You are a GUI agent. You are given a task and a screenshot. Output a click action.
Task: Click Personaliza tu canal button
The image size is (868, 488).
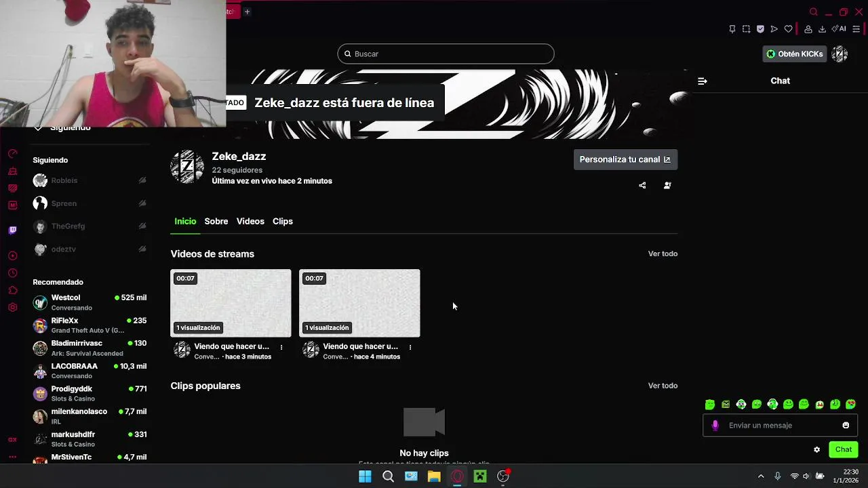625,159
